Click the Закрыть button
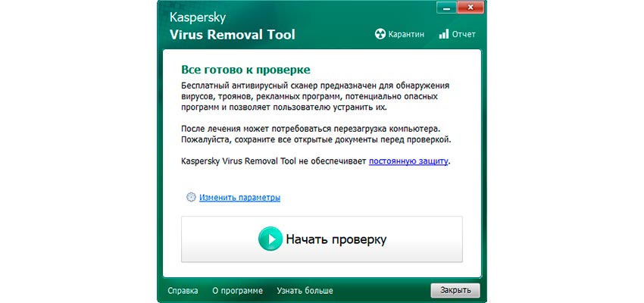644x303 pixels. (x=455, y=290)
